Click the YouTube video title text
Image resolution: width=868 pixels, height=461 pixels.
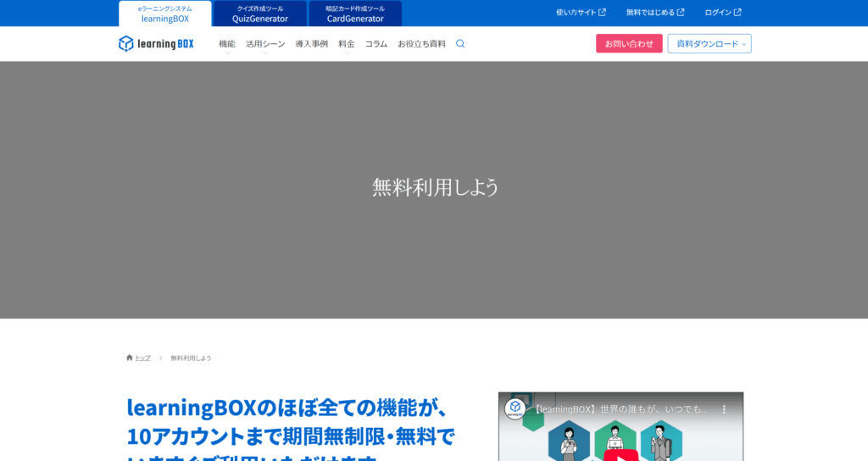[620, 409]
